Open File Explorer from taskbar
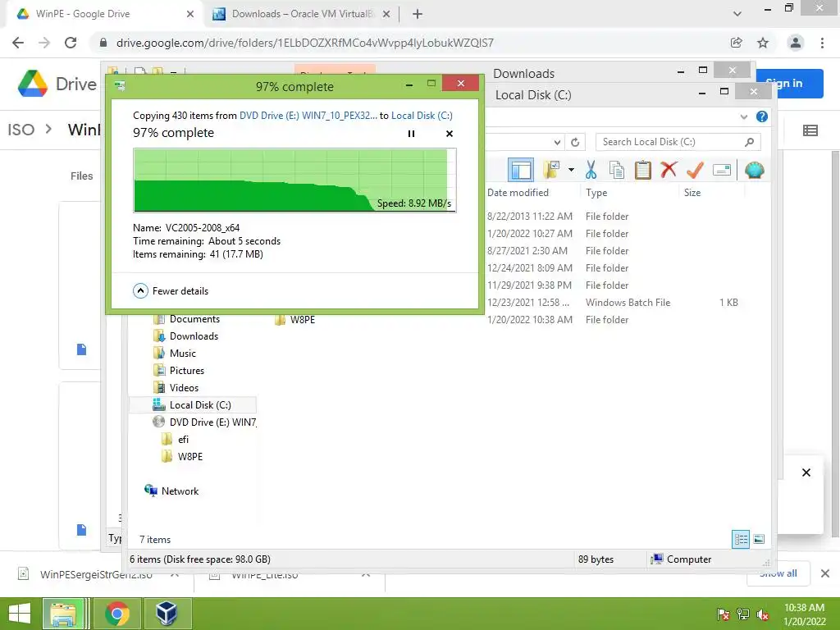Screen dimensions: 840x630 (x=65, y=614)
